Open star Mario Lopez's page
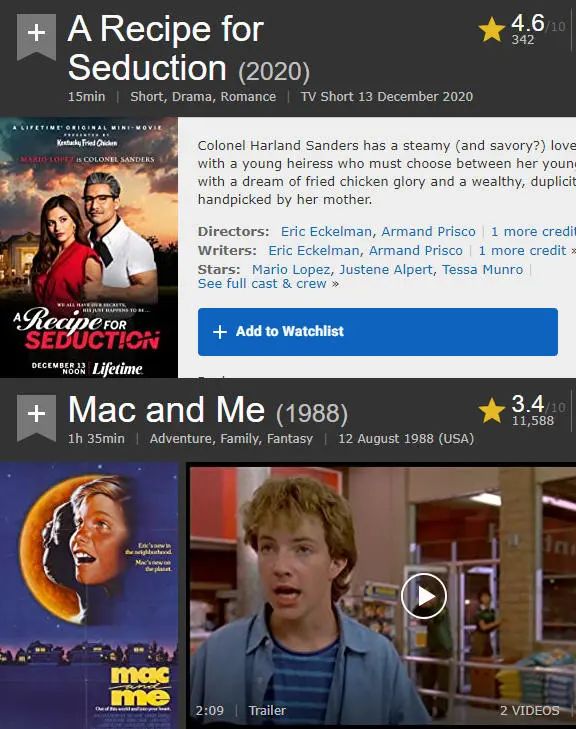Screen dimensions: 576x729 coord(291,270)
